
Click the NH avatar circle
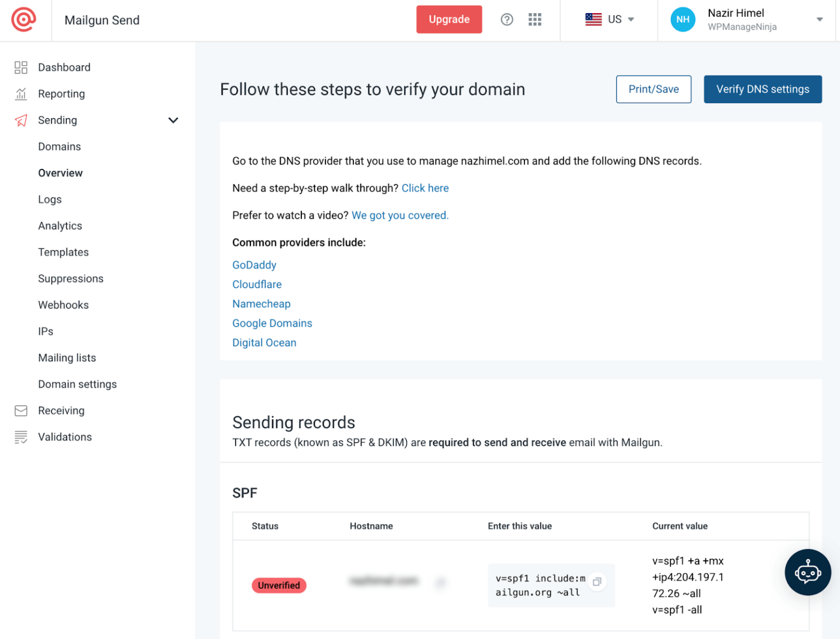pos(682,19)
